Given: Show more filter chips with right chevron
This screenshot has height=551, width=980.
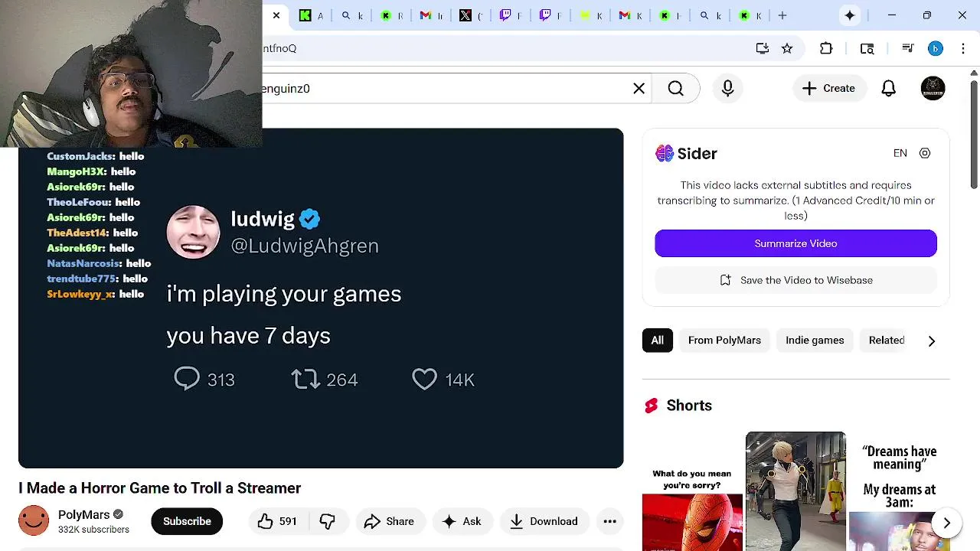Looking at the screenshot, I should click(932, 341).
